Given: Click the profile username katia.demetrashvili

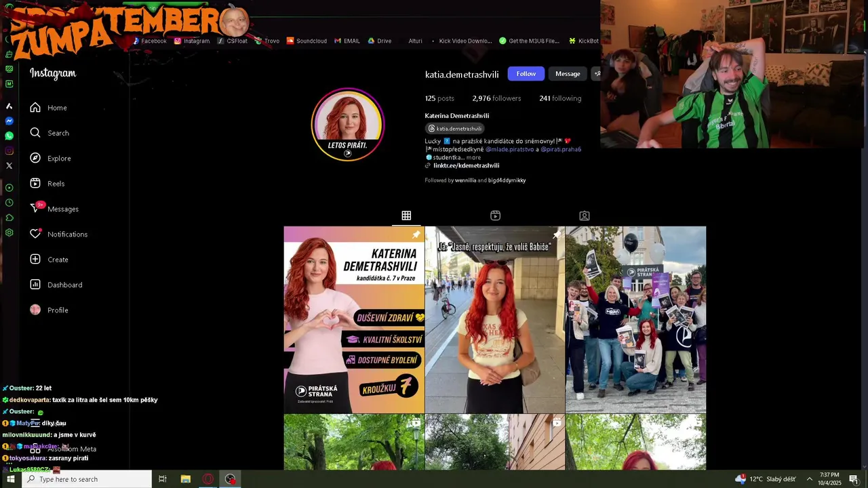Looking at the screenshot, I should [x=462, y=75].
